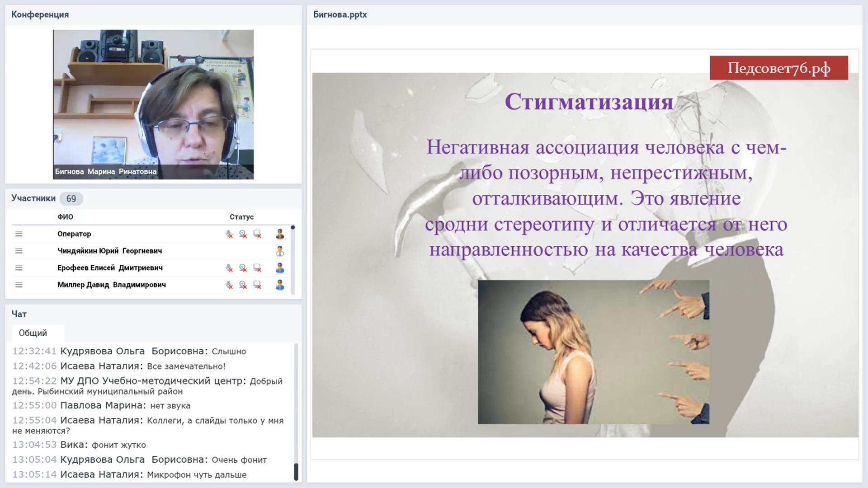
Task: Click the webcam video of Бигнова Марина Ринатовна
Action: point(153,104)
